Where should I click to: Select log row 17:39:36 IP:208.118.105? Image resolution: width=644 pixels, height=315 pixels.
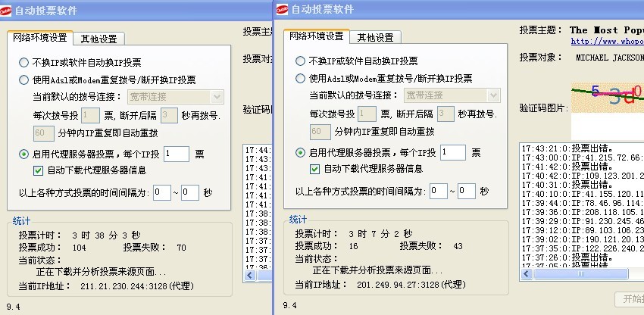tap(583, 212)
